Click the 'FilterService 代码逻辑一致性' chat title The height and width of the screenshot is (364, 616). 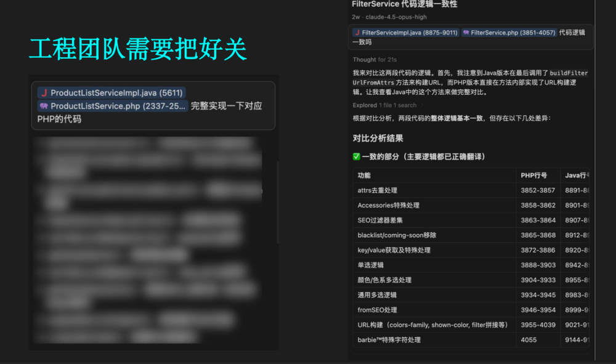pos(404,4)
